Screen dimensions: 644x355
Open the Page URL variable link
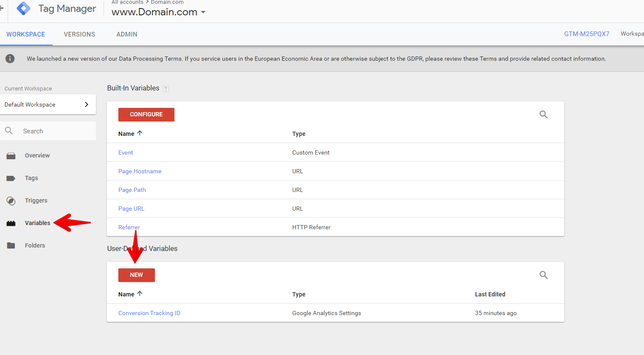point(131,208)
